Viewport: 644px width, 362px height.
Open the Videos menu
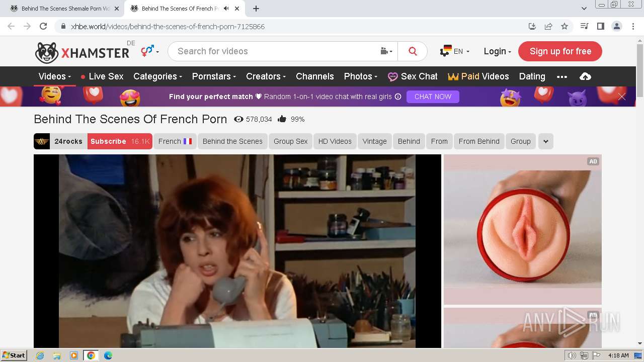click(x=55, y=76)
